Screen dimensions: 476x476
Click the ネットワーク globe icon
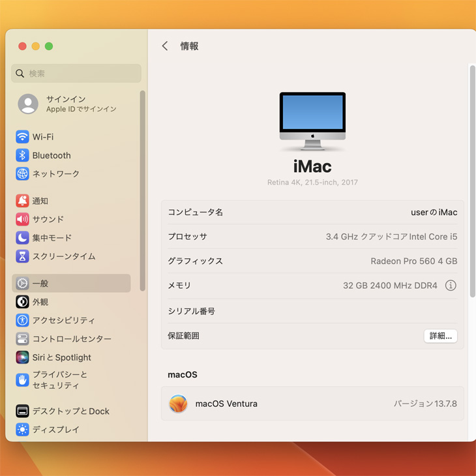click(22, 173)
